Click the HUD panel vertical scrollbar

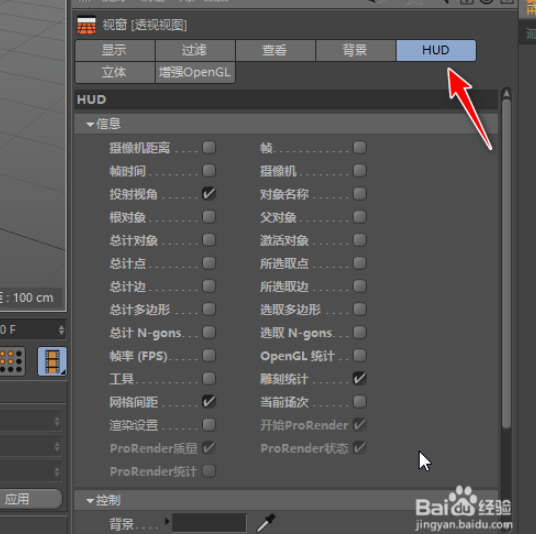click(x=506, y=263)
